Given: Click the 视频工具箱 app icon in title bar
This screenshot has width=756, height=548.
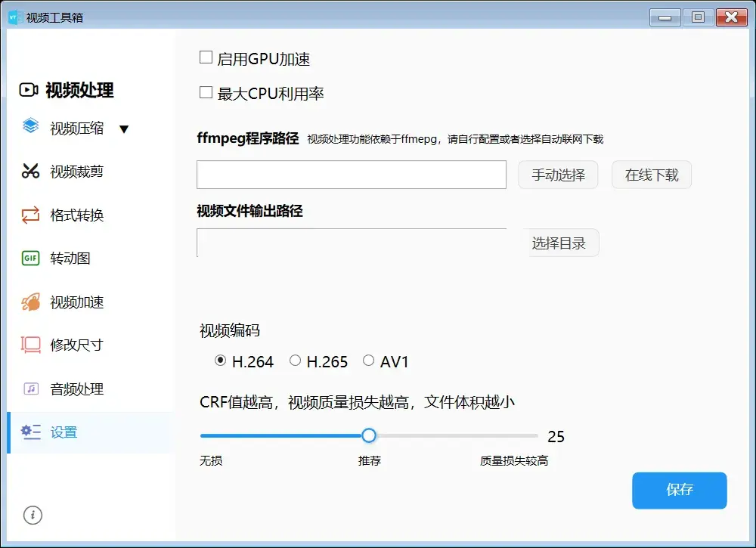Looking at the screenshot, I should coord(14,17).
